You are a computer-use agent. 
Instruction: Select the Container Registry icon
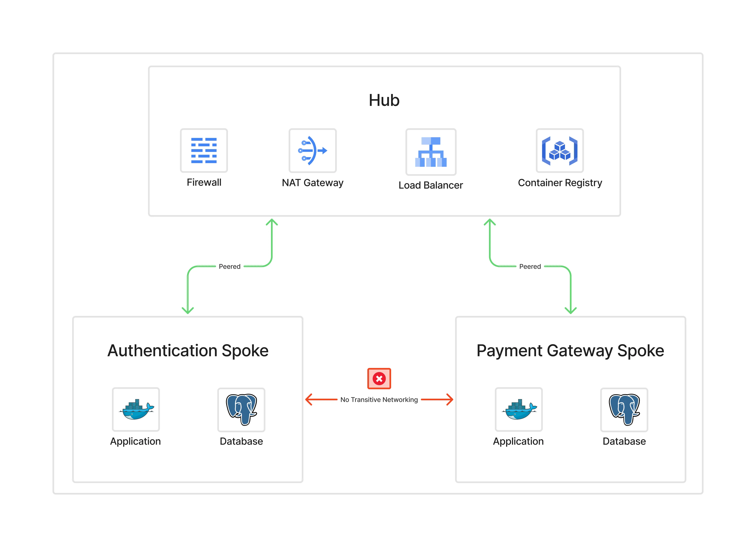point(559,151)
